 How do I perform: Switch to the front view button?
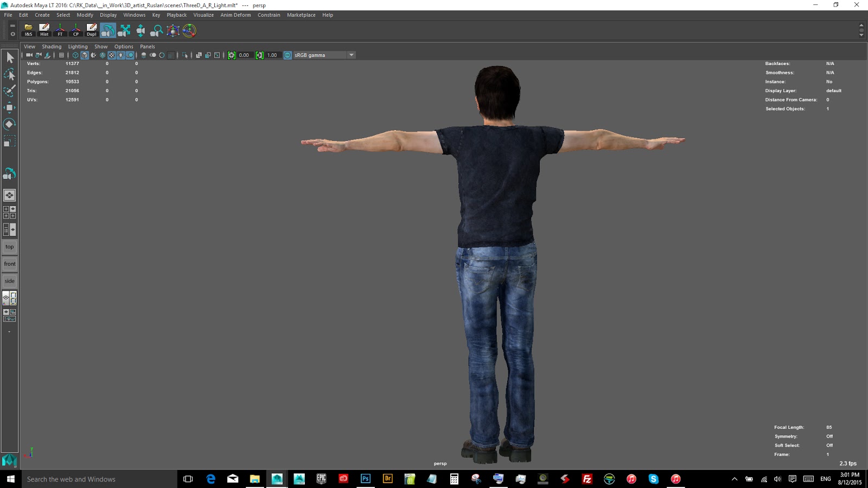[10, 264]
